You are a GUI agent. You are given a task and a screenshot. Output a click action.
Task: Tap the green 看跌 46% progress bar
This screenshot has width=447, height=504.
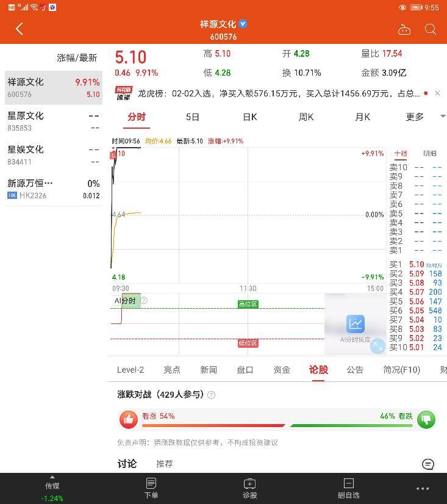(x=351, y=425)
